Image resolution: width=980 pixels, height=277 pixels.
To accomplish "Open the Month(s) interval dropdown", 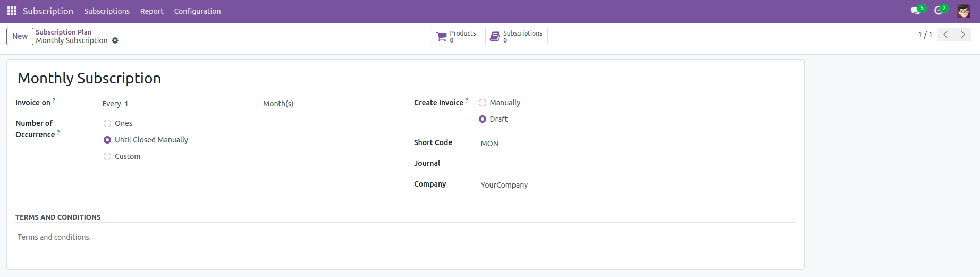I will pos(330,104).
